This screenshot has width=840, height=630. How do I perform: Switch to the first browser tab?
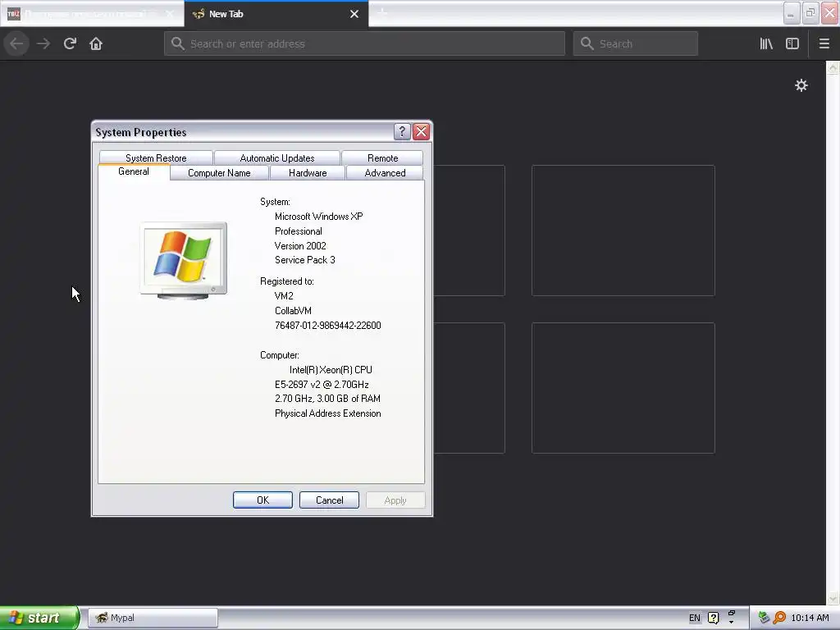point(92,14)
